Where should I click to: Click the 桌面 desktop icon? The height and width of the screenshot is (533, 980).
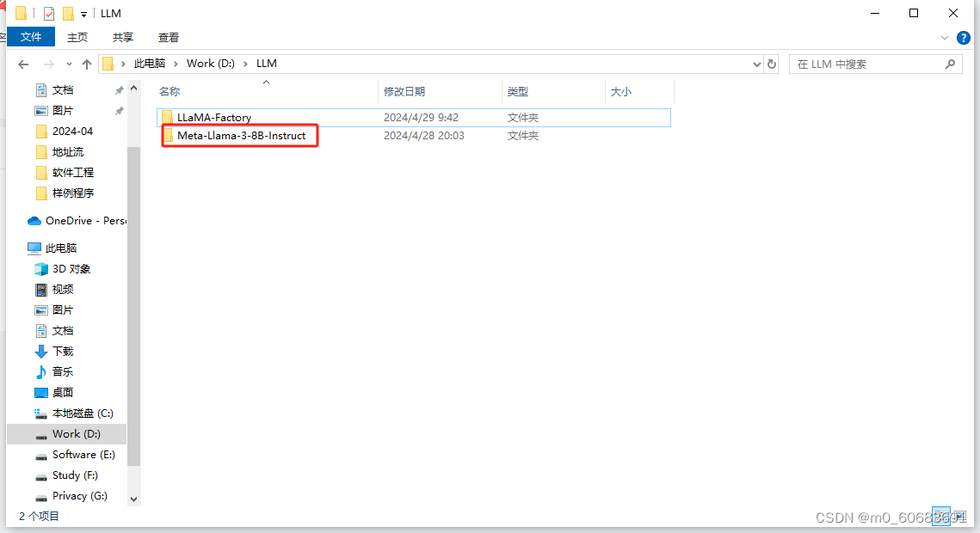pos(41,393)
